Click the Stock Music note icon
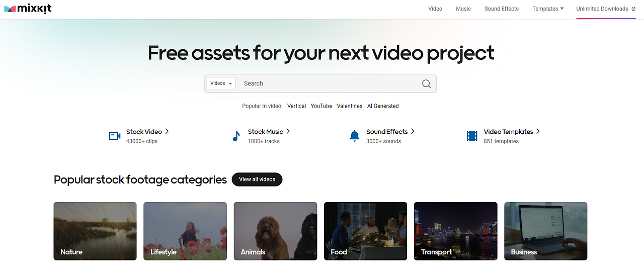Image resolution: width=644 pixels, height=275 pixels. coord(236,136)
